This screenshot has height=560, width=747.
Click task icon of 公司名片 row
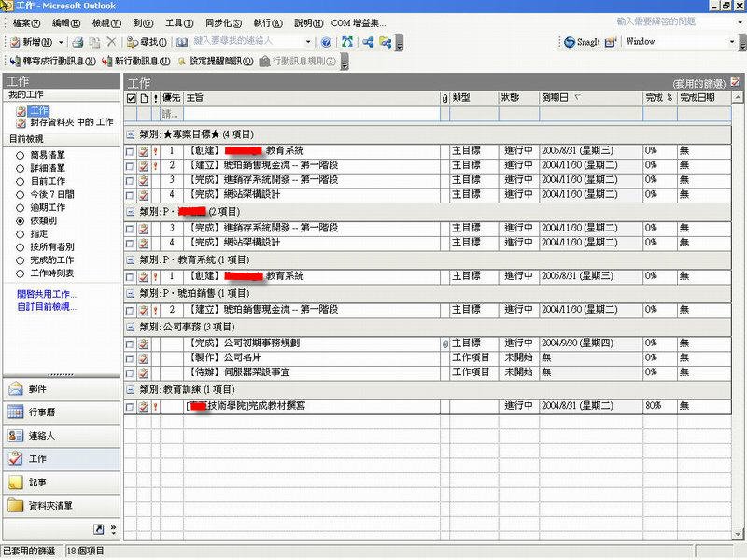click(144, 358)
